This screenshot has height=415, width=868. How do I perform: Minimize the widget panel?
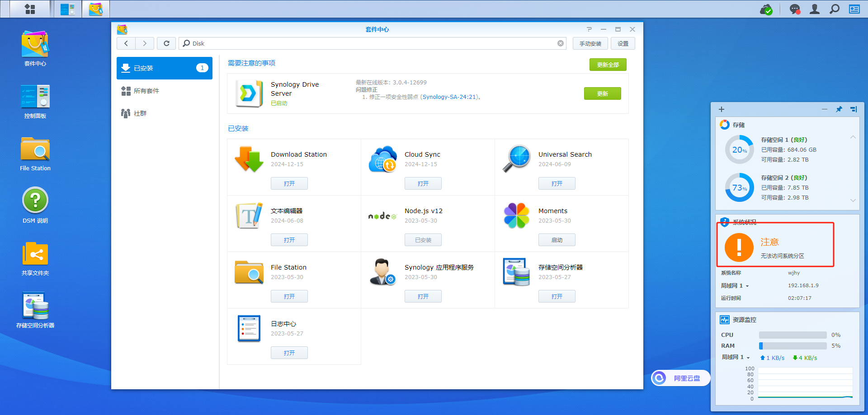coord(825,109)
